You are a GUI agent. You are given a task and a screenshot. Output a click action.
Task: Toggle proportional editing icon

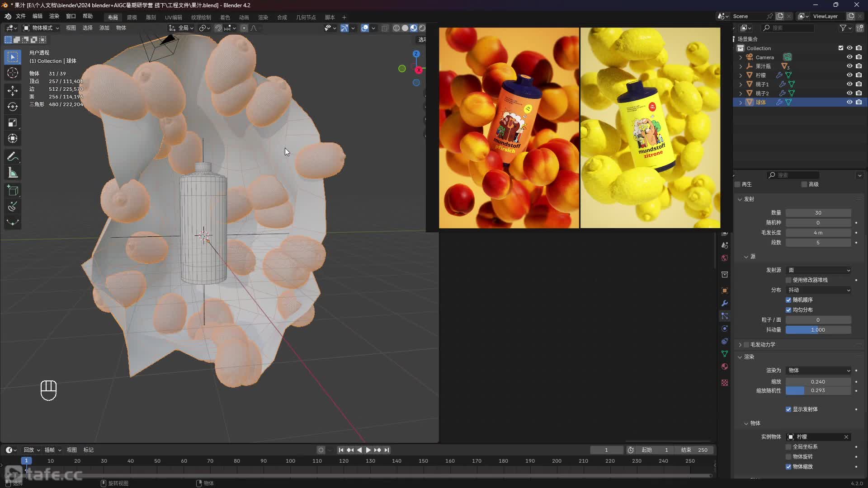coord(244,28)
